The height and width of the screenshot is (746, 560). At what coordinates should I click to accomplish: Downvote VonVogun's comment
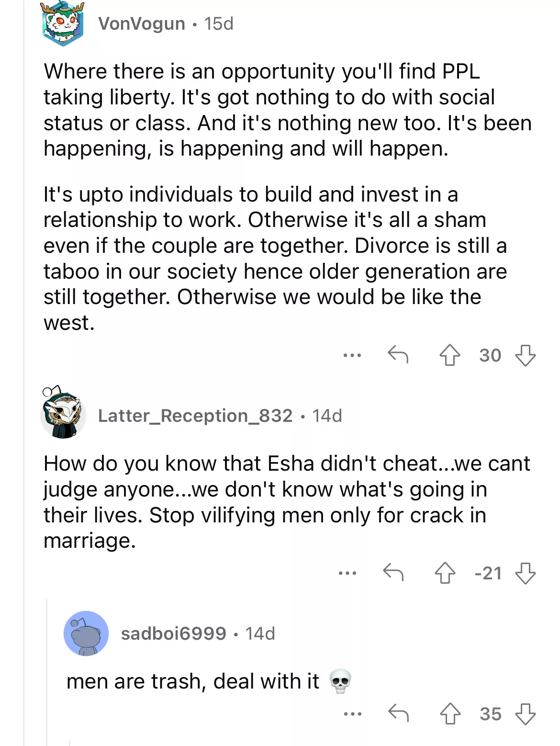coord(525,356)
